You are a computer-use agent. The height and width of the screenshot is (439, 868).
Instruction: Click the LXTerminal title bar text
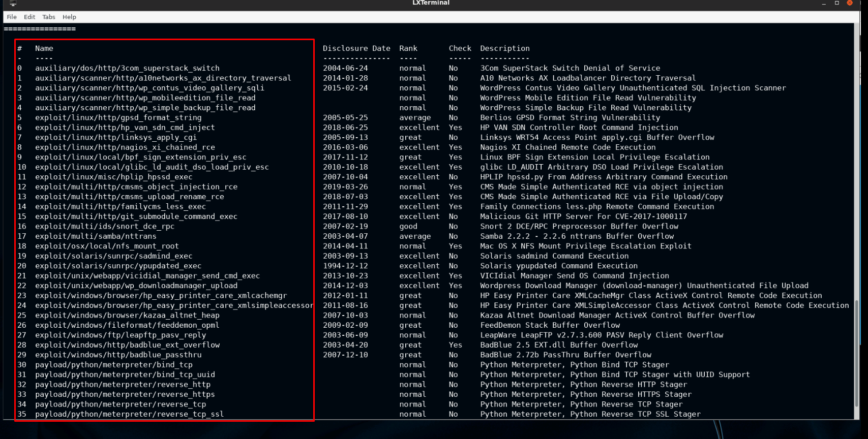[x=431, y=3]
